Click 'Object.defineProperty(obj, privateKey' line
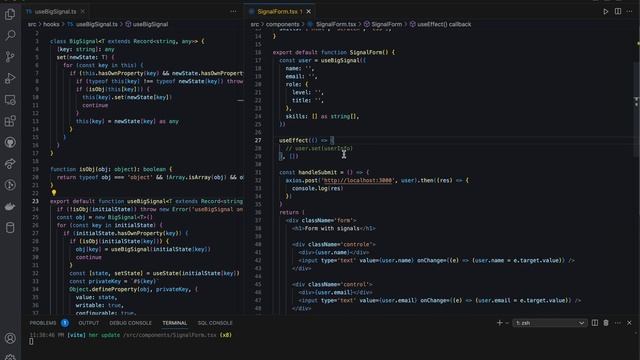This screenshot has height=360, width=640. pyautogui.click(x=133, y=289)
